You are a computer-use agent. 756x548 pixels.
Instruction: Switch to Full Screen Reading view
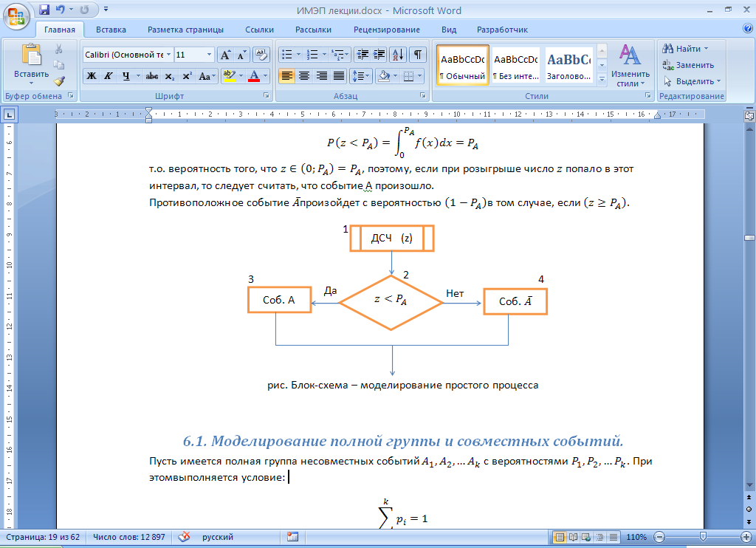[x=573, y=537]
